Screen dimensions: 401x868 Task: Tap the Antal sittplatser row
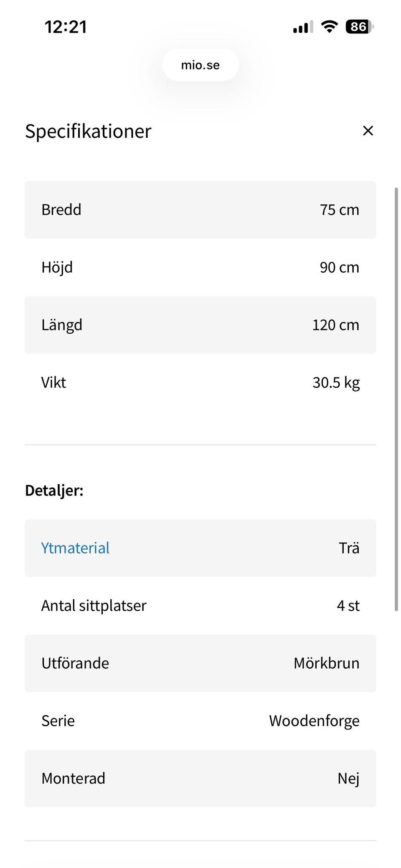pos(200,606)
